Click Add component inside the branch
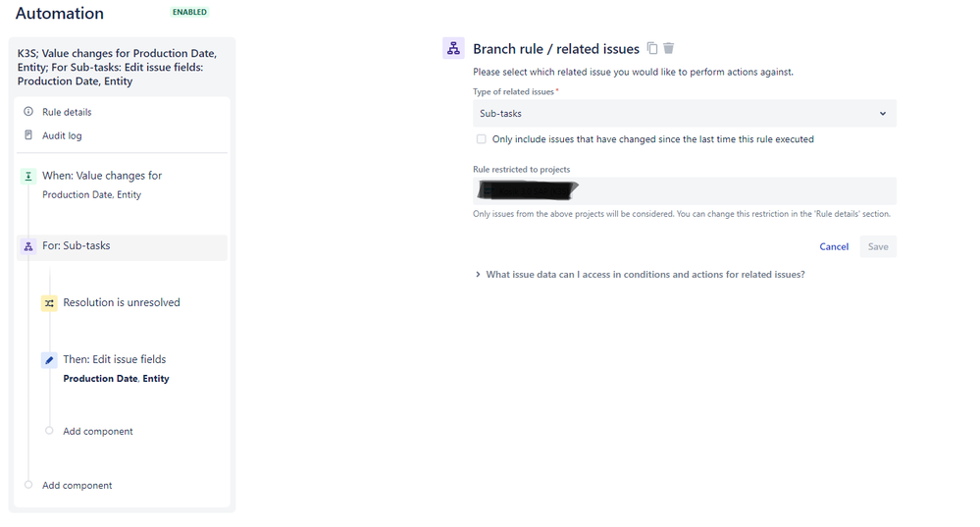This screenshot has height=527, width=980. pyautogui.click(x=97, y=432)
